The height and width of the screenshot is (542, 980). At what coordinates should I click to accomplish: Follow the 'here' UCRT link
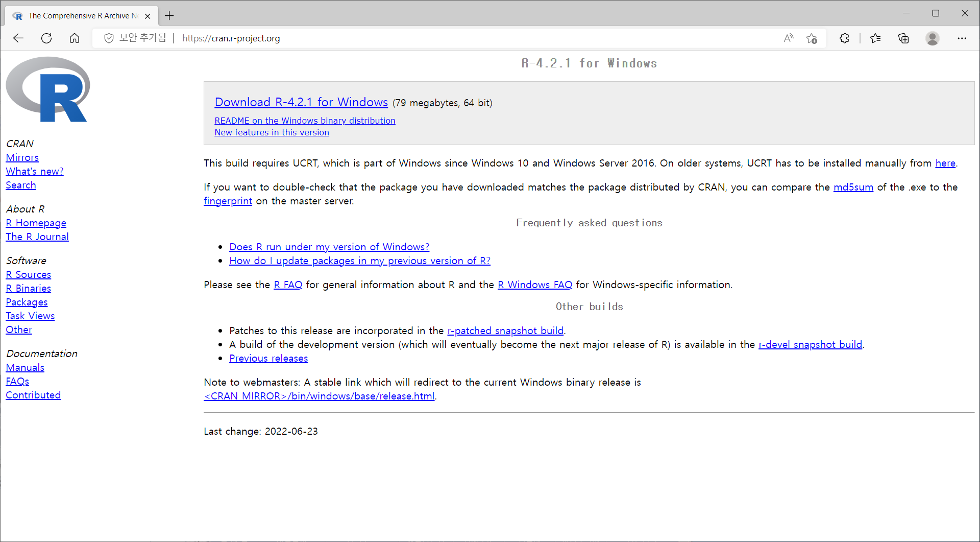[945, 163]
